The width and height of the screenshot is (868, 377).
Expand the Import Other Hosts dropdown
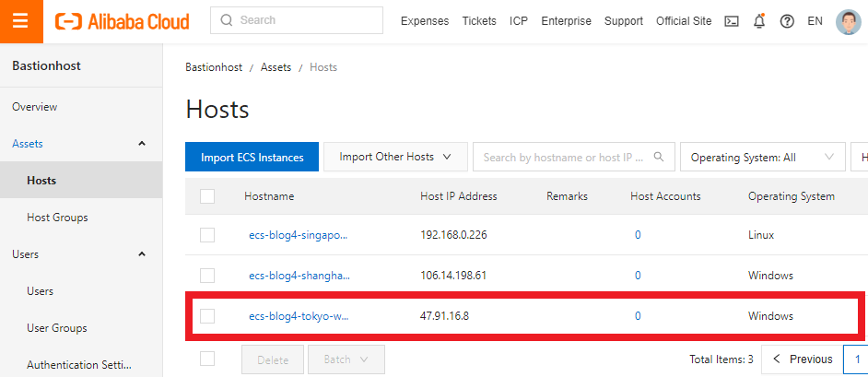click(395, 157)
